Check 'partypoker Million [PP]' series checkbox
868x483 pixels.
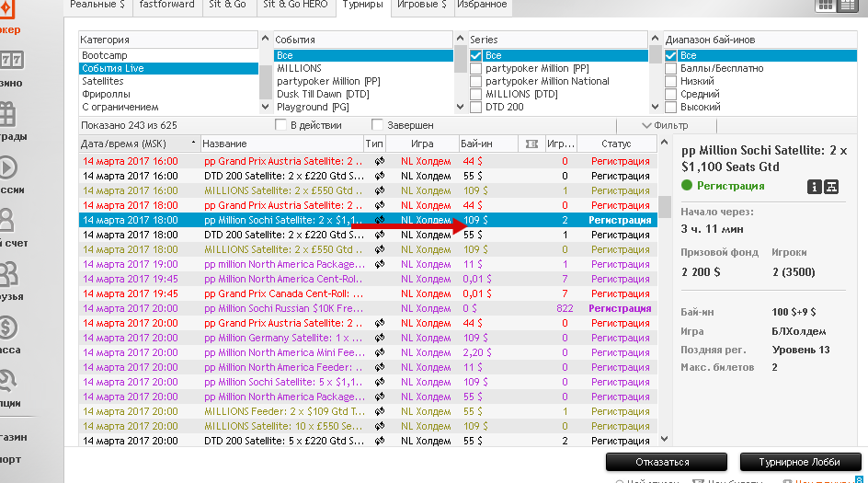point(475,69)
